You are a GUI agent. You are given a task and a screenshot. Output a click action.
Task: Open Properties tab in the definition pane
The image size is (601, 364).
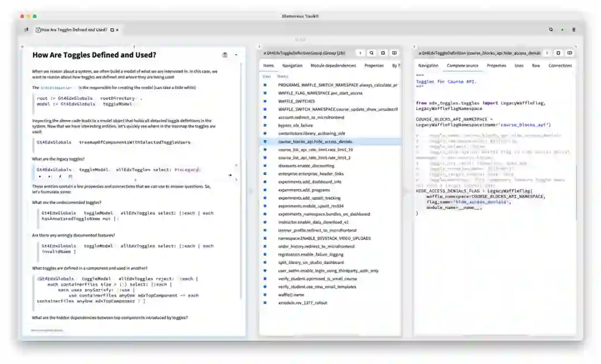point(496,66)
